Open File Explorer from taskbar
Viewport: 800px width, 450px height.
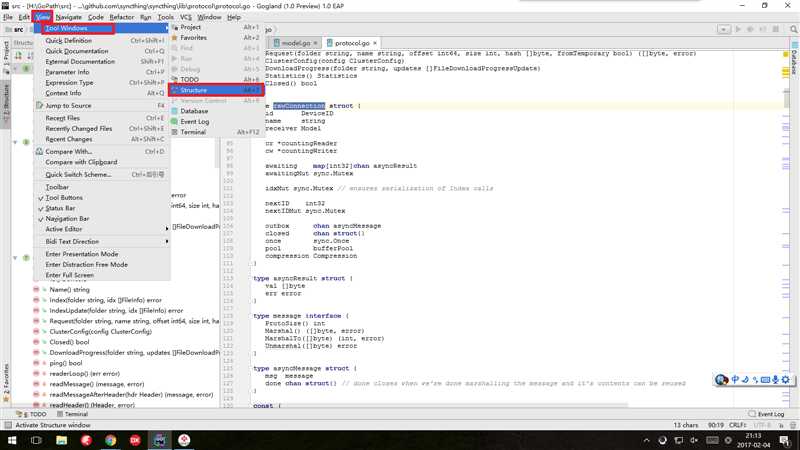click(x=62, y=440)
